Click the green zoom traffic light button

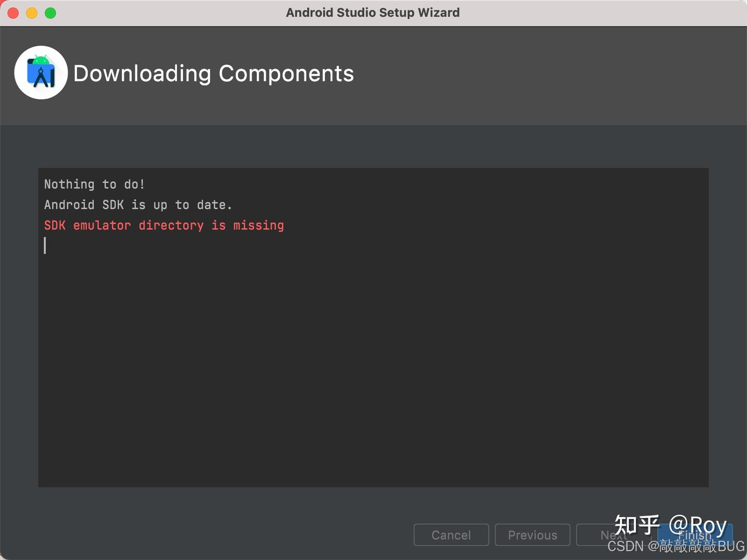pyautogui.click(x=50, y=12)
